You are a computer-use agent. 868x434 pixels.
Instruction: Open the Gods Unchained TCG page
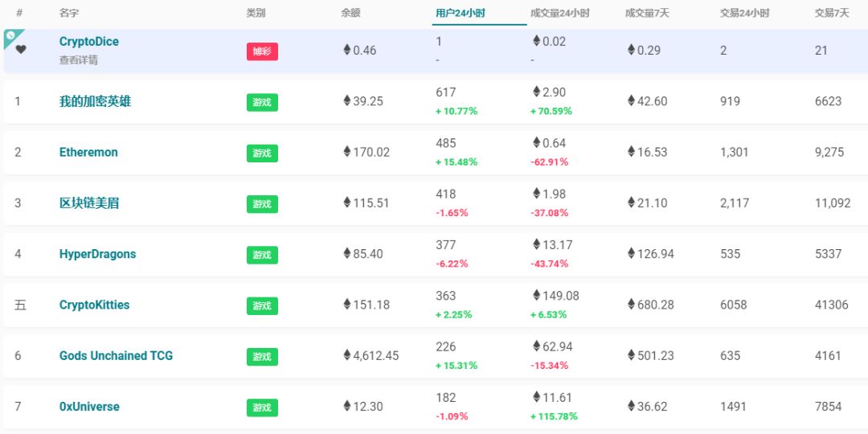[117, 356]
